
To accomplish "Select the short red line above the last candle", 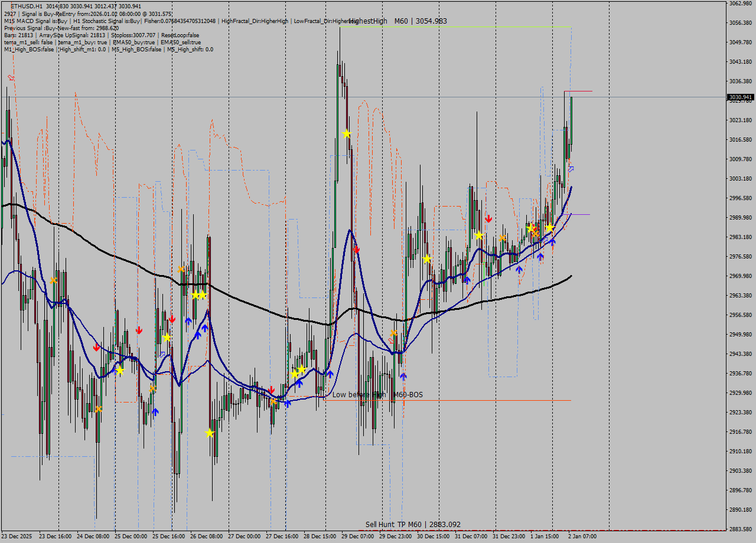I will click(x=578, y=91).
